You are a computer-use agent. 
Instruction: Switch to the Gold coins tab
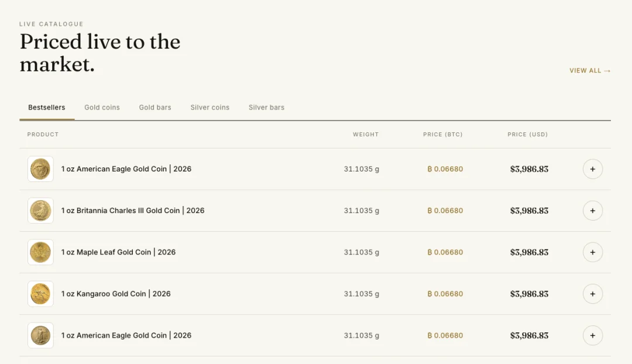tap(102, 108)
